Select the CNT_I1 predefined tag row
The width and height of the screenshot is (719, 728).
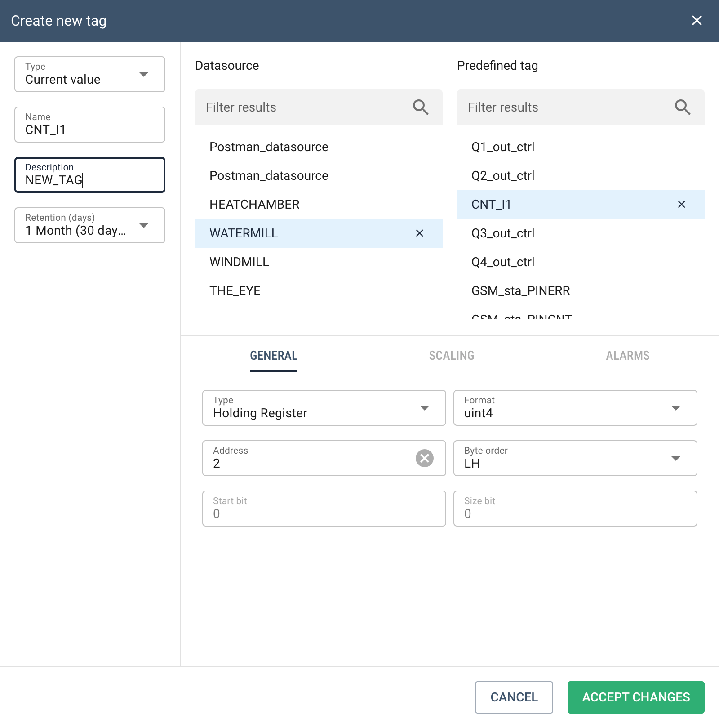click(x=581, y=205)
